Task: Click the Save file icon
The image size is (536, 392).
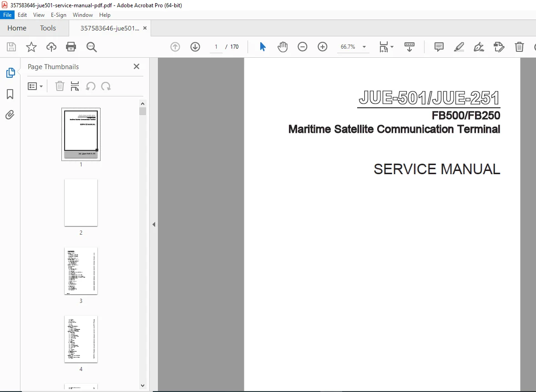Action: (x=11, y=47)
